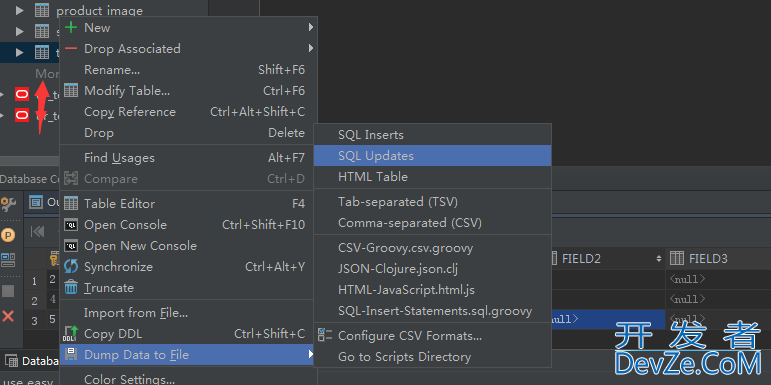Expand the Drop Associated submenu arrow
The image size is (771, 385).
[x=311, y=48]
